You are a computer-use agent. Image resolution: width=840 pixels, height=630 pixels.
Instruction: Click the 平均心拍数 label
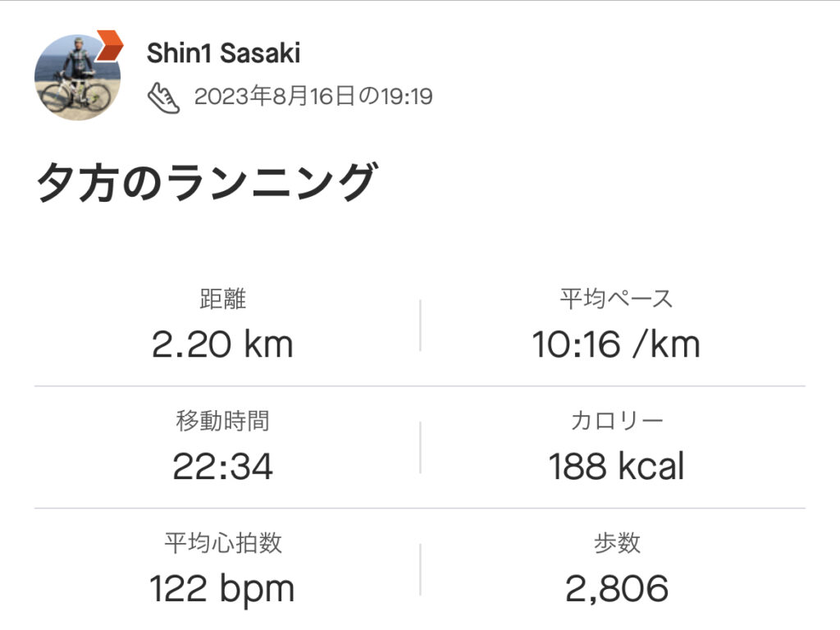(223, 543)
